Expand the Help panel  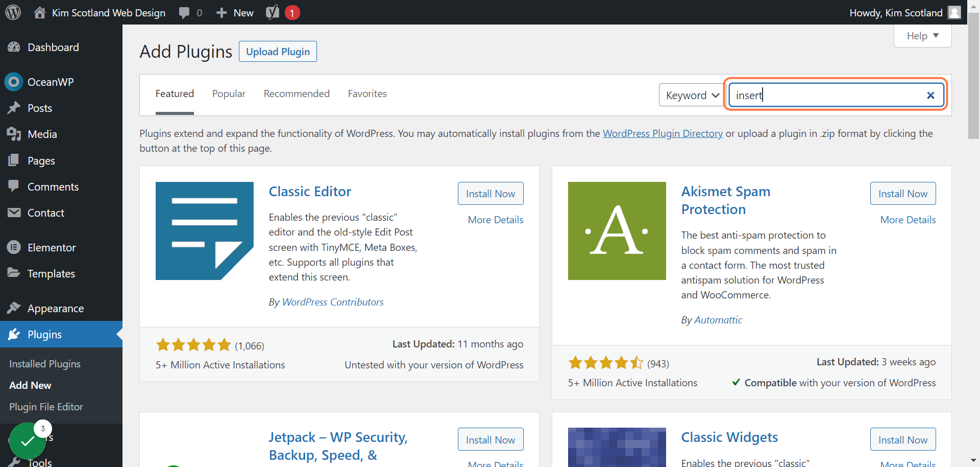(x=923, y=36)
